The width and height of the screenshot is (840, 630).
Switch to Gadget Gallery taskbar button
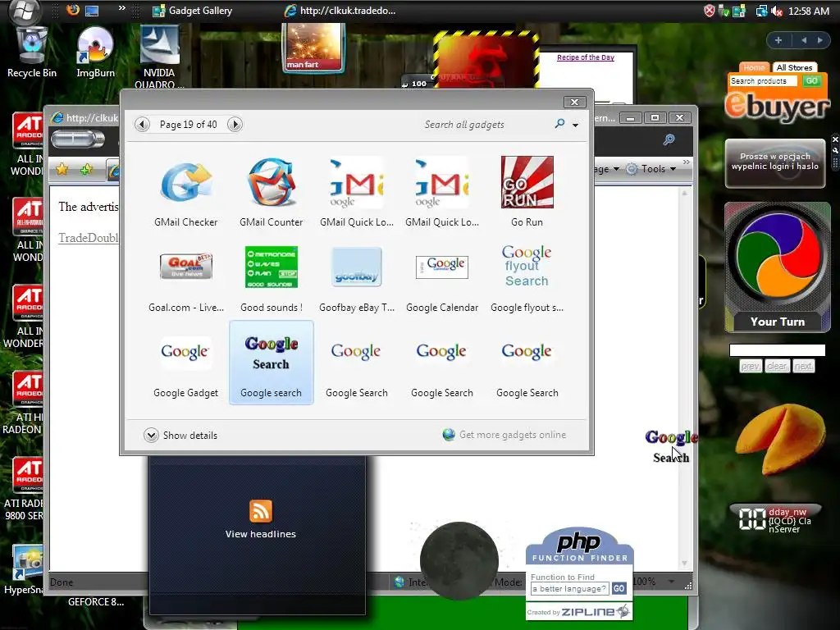click(x=193, y=11)
